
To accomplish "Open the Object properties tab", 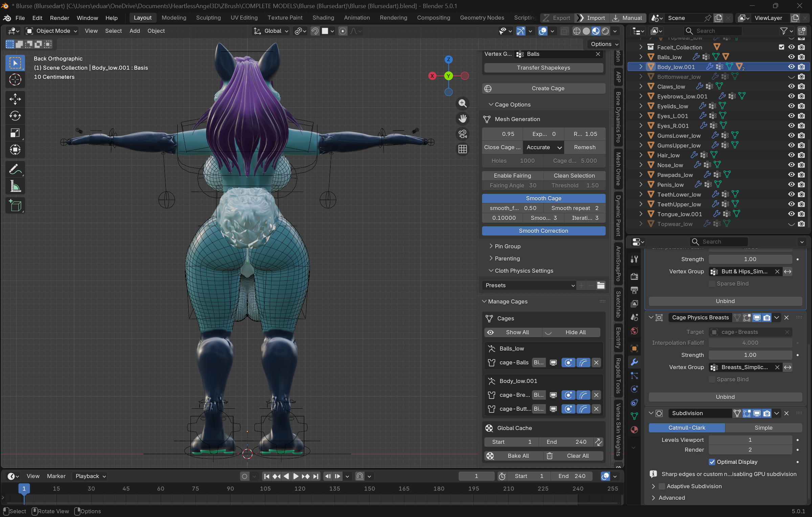I will [634, 349].
